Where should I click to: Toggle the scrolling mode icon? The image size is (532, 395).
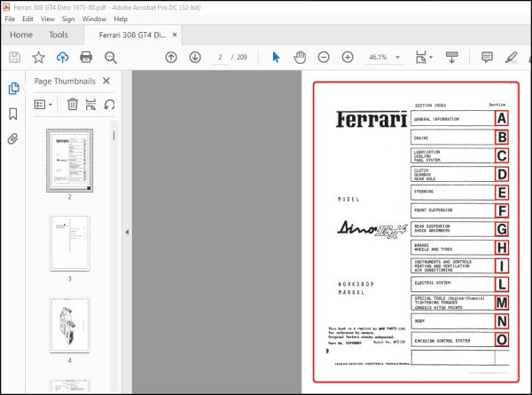pos(451,58)
